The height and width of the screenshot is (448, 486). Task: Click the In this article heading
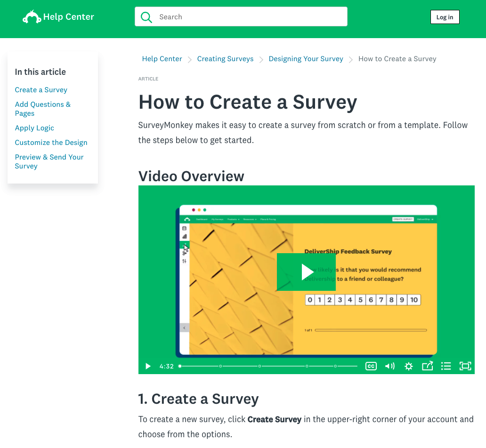point(40,72)
